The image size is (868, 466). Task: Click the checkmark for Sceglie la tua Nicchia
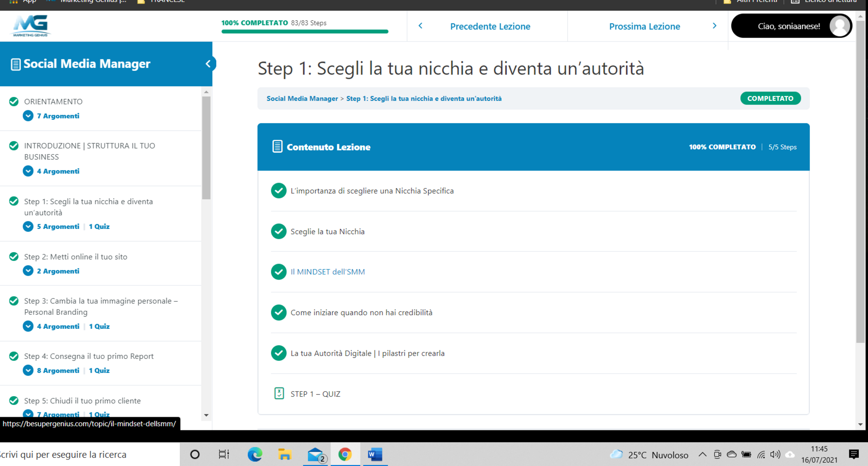278,231
